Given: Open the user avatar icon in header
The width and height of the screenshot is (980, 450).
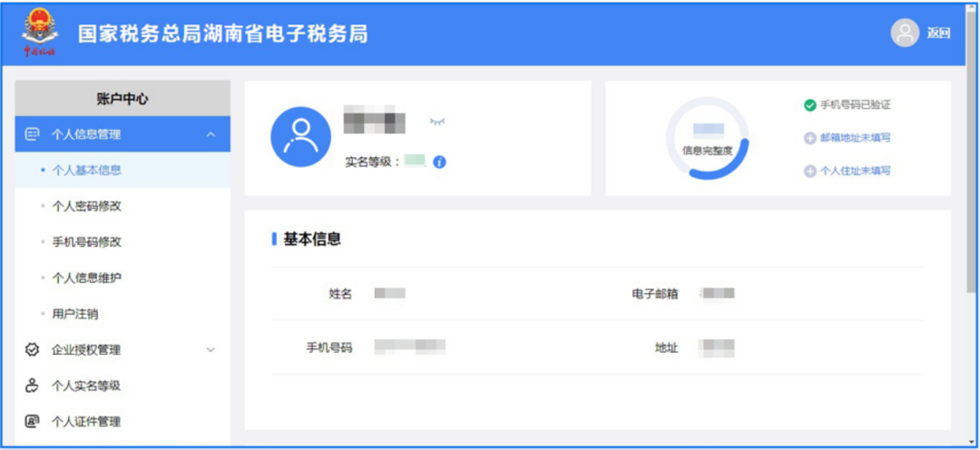Looking at the screenshot, I should click(905, 34).
